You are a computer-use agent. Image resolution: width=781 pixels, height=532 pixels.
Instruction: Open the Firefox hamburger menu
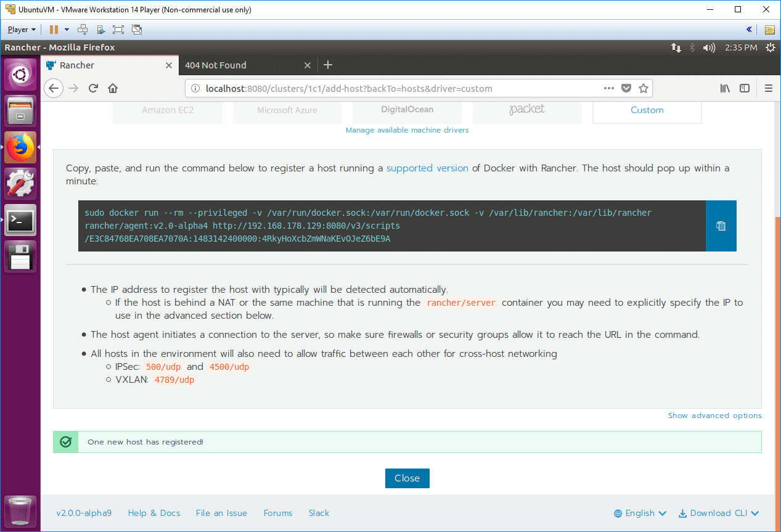coord(768,88)
